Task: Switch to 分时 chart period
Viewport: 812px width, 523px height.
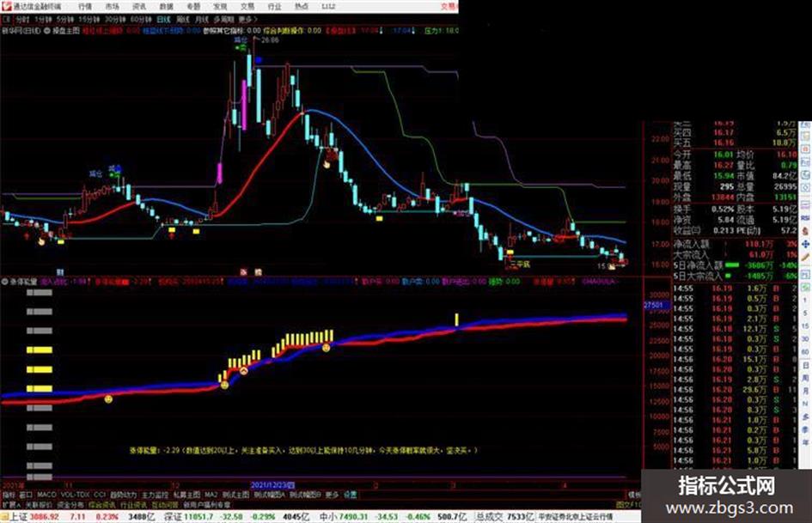Action: point(21,19)
